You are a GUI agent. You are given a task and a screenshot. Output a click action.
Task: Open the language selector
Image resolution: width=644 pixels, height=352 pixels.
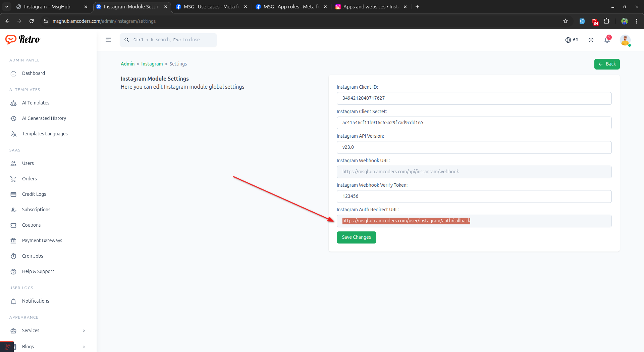click(572, 40)
